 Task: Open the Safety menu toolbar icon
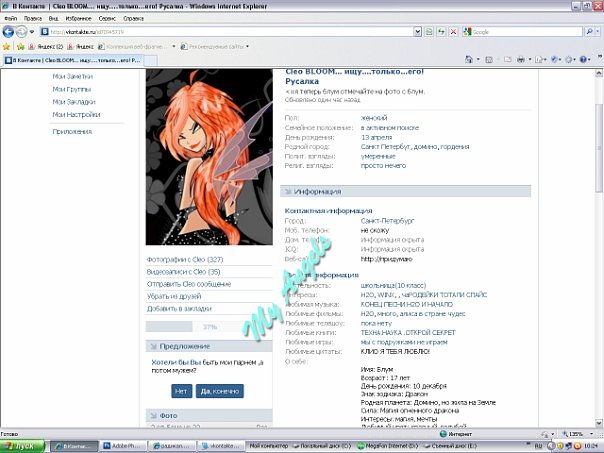[555, 60]
